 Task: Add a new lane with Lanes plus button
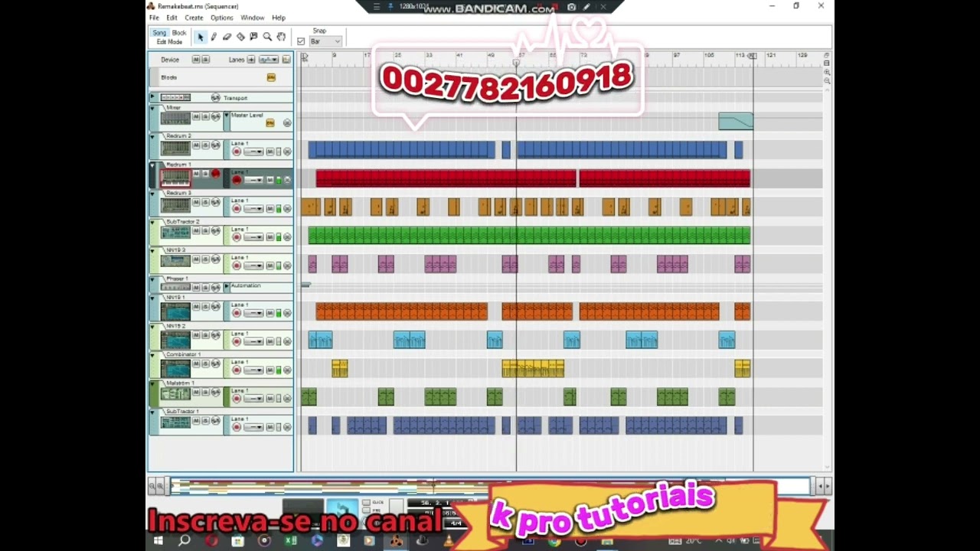[x=251, y=60]
